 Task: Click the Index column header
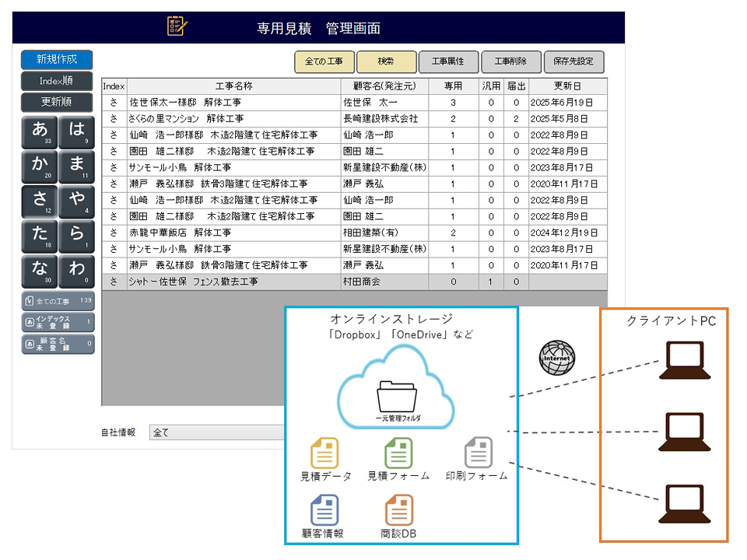click(114, 86)
